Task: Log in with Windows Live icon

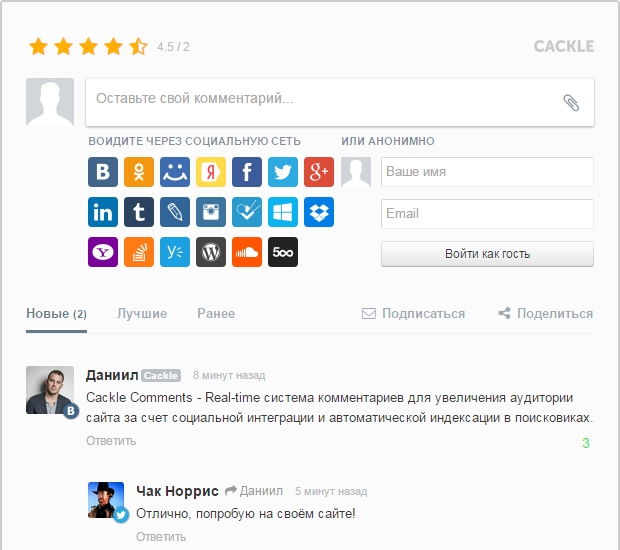Action: 283,212
